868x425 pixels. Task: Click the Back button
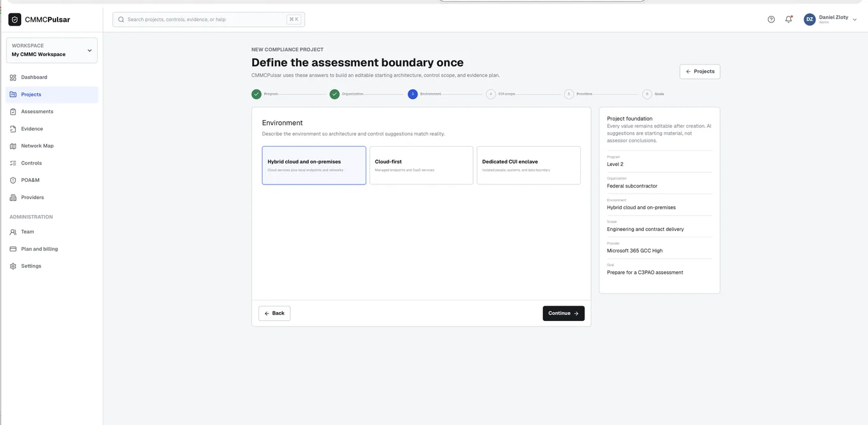pyautogui.click(x=274, y=313)
